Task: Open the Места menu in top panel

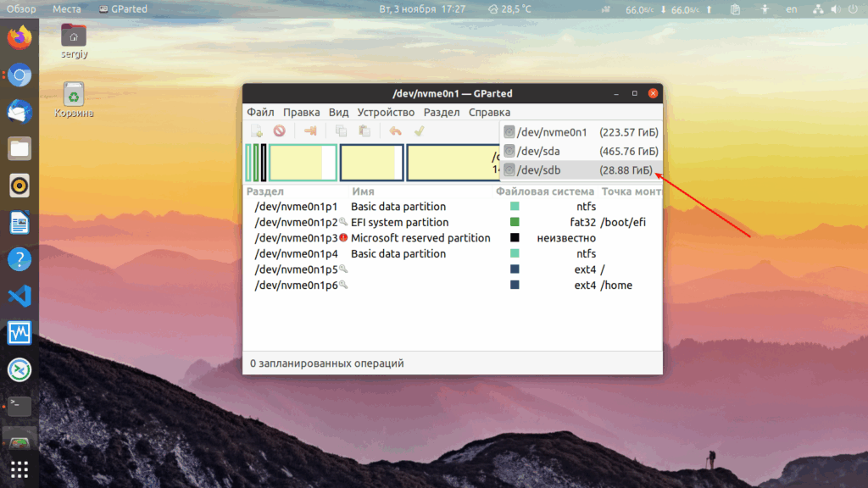Action: coord(66,8)
